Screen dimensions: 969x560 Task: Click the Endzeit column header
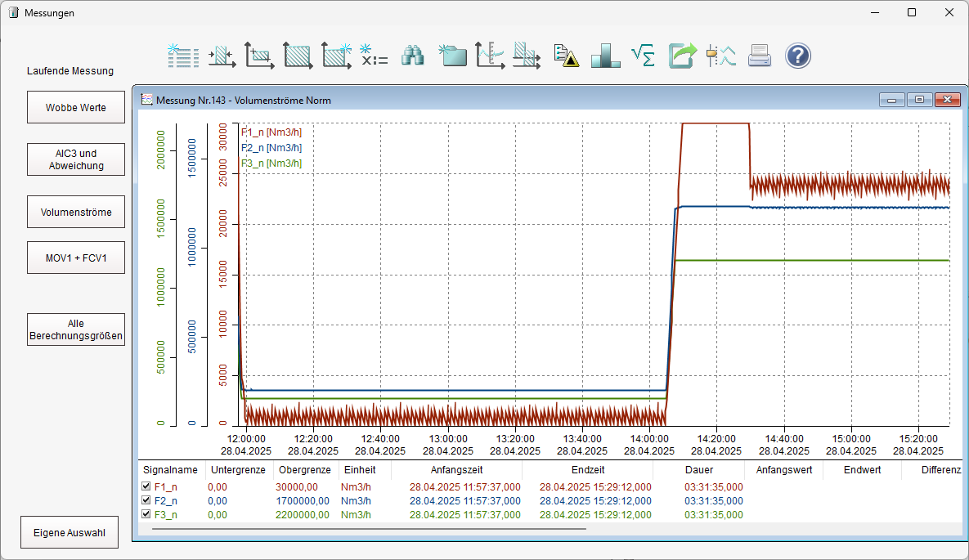point(588,470)
